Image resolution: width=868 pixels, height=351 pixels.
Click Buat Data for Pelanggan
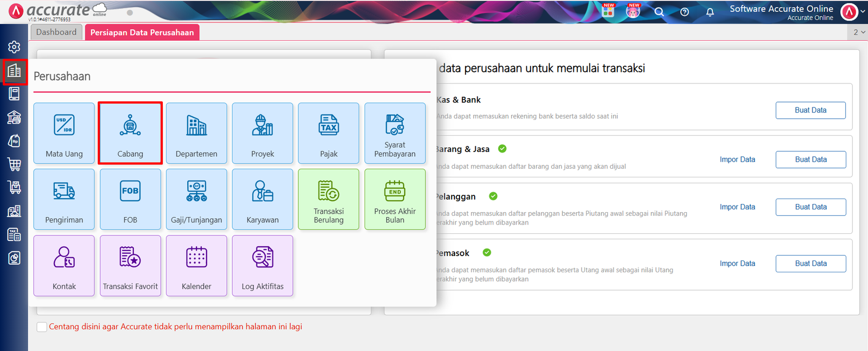tap(810, 207)
